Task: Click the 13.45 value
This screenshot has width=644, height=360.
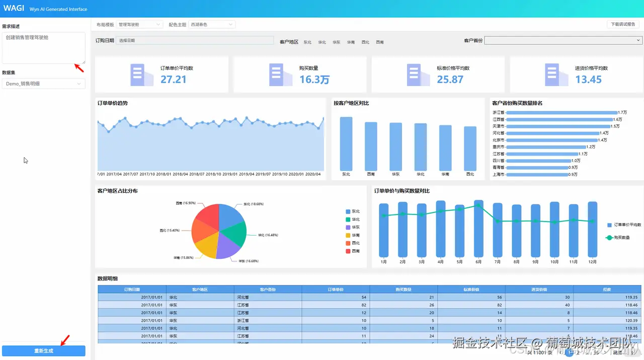Action: point(589,80)
